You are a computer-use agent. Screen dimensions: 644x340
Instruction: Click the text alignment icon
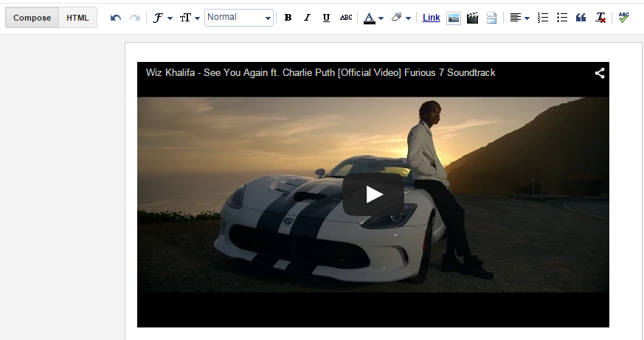coord(516,18)
